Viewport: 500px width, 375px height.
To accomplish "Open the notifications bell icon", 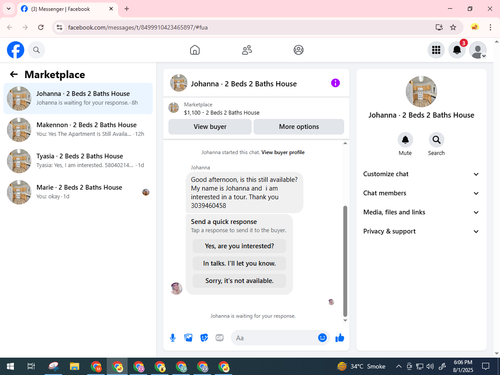I will (x=457, y=50).
